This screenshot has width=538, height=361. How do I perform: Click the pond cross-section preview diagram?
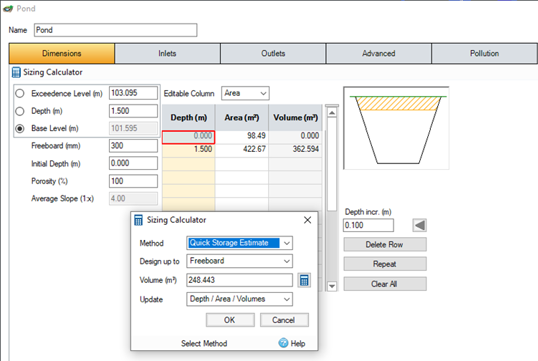click(396, 128)
